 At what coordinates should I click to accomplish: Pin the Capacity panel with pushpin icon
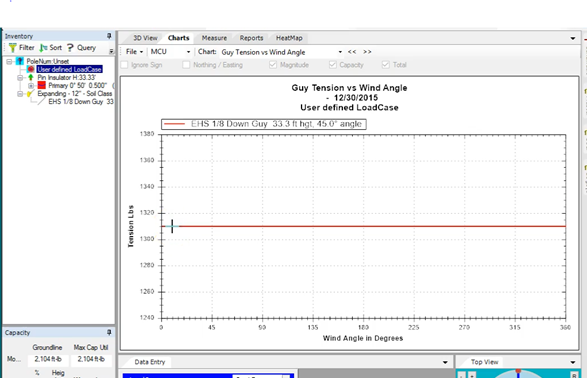coord(109,332)
